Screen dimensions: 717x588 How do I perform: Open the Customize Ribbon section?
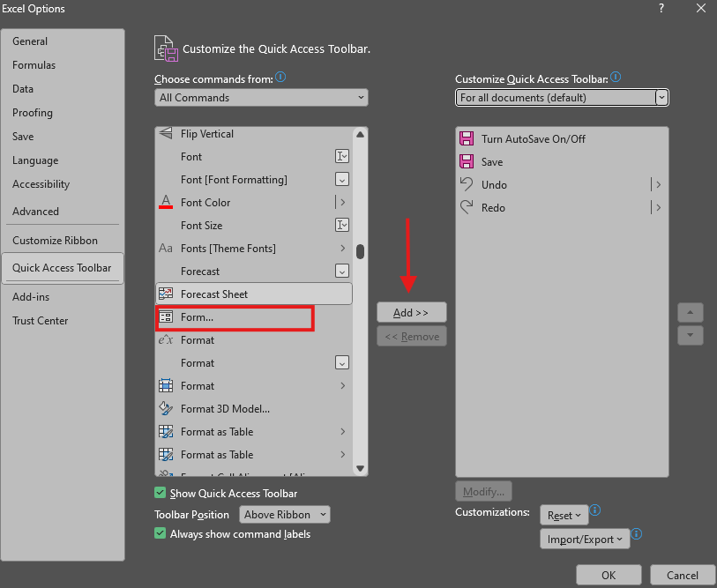(x=55, y=241)
